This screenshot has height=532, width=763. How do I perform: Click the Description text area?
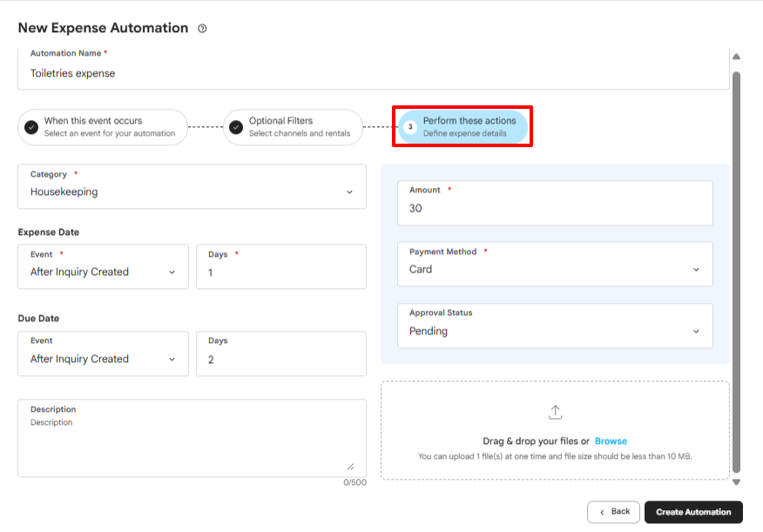[x=192, y=438]
